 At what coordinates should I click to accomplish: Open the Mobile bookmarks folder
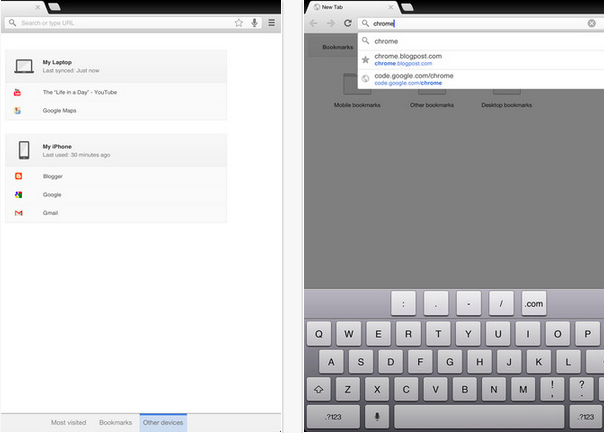357,91
